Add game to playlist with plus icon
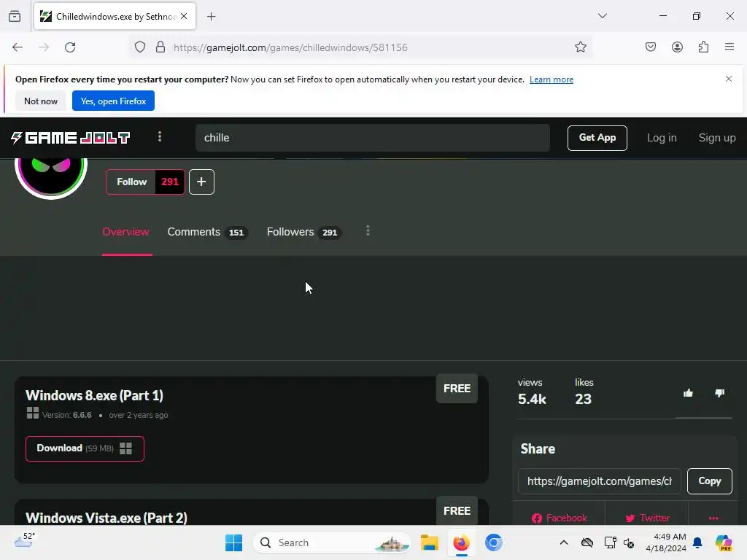 pos(201,182)
